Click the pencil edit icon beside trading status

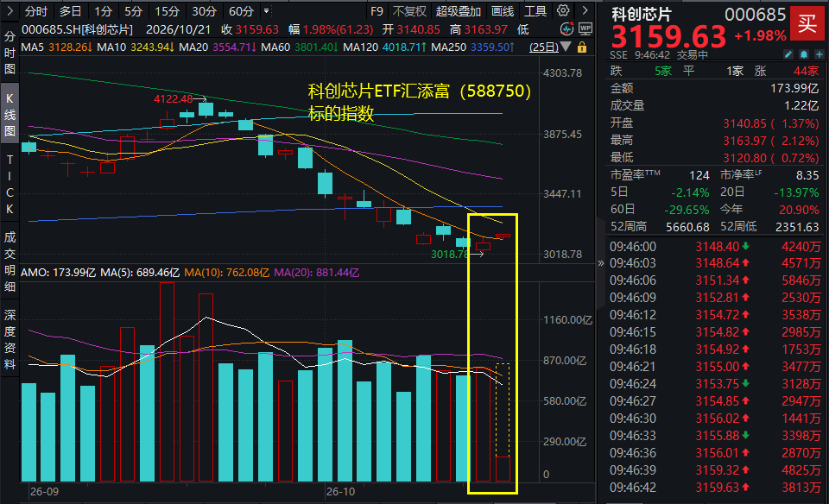point(788,54)
